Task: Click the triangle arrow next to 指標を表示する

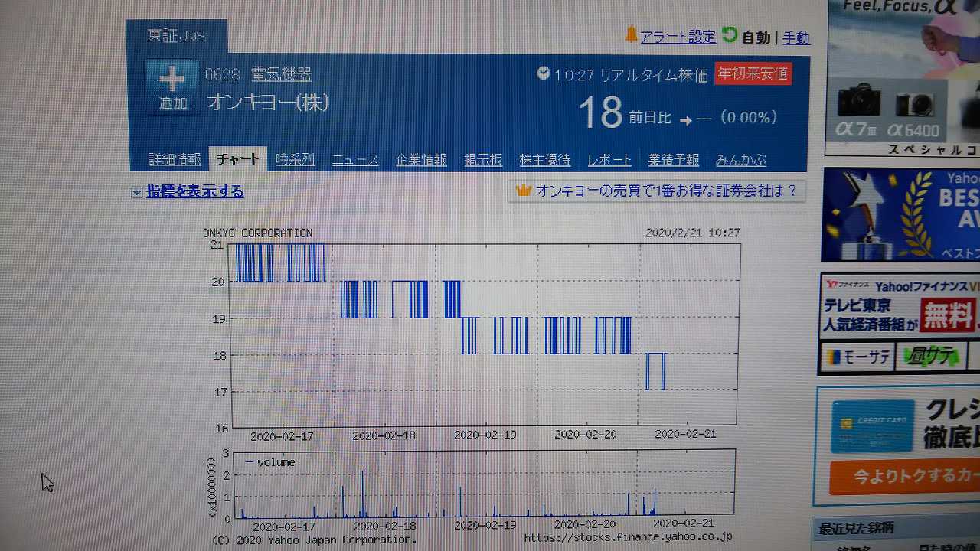Action: click(x=136, y=192)
